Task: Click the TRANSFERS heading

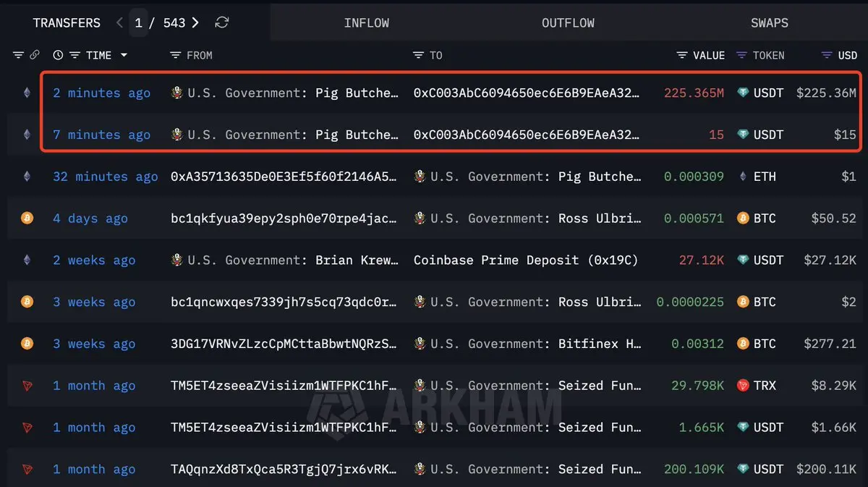Action: tap(67, 22)
